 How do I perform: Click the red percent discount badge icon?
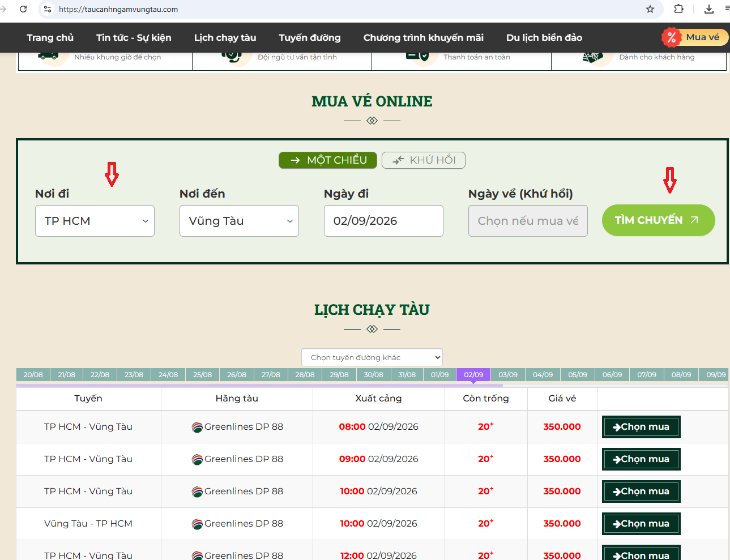pos(671,37)
